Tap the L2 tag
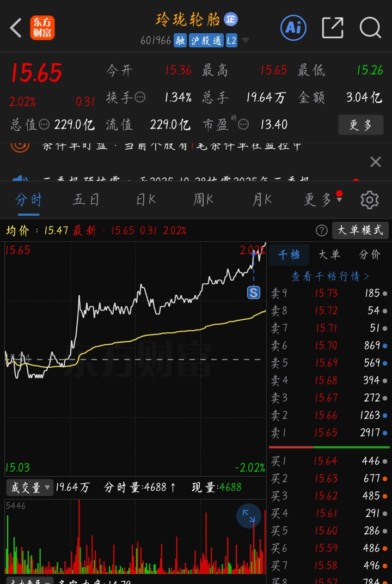This screenshot has height=584, width=392. [231, 40]
